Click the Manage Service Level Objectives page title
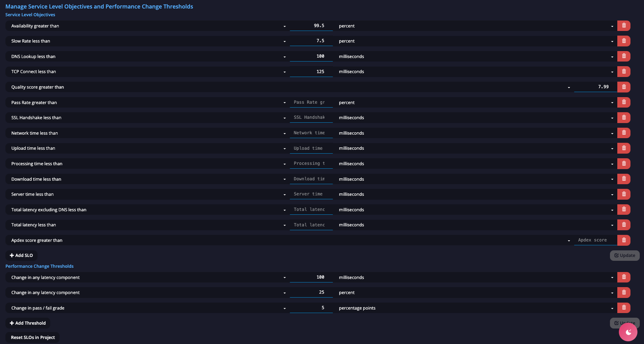The width and height of the screenshot is (644, 344). tap(99, 7)
